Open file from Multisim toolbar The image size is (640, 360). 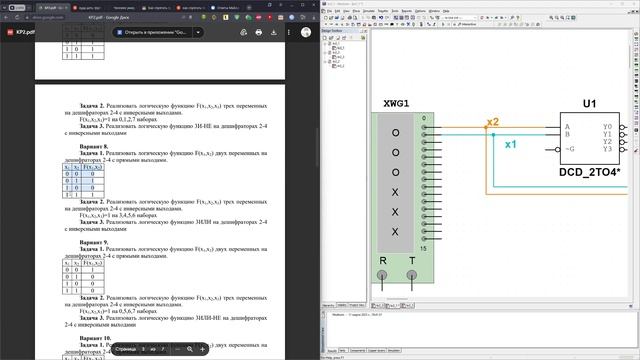click(x=331, y=18)
